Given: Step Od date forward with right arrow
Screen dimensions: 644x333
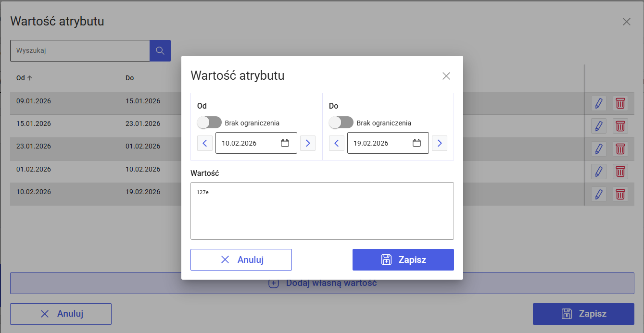Looking at the screenshot, I should pos(308,143).
